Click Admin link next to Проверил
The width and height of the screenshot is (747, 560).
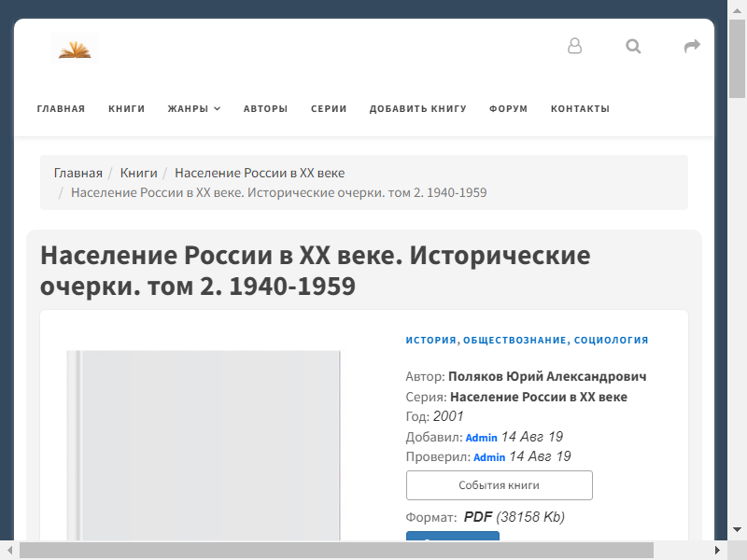489,457
